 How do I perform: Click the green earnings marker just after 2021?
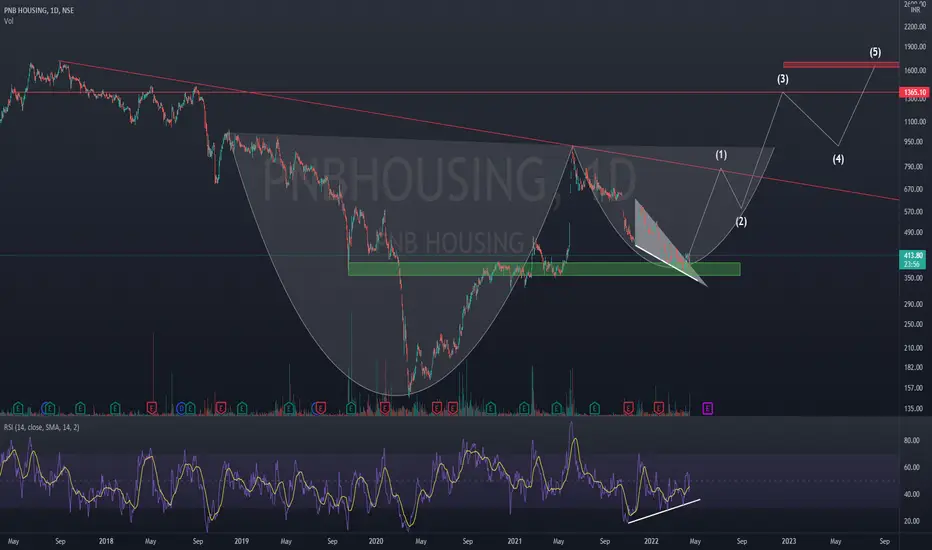point(524,408)
